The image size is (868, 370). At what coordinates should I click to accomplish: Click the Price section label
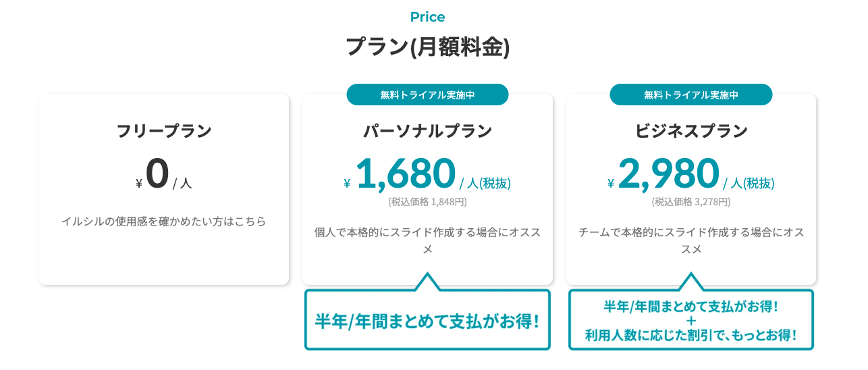427,17
